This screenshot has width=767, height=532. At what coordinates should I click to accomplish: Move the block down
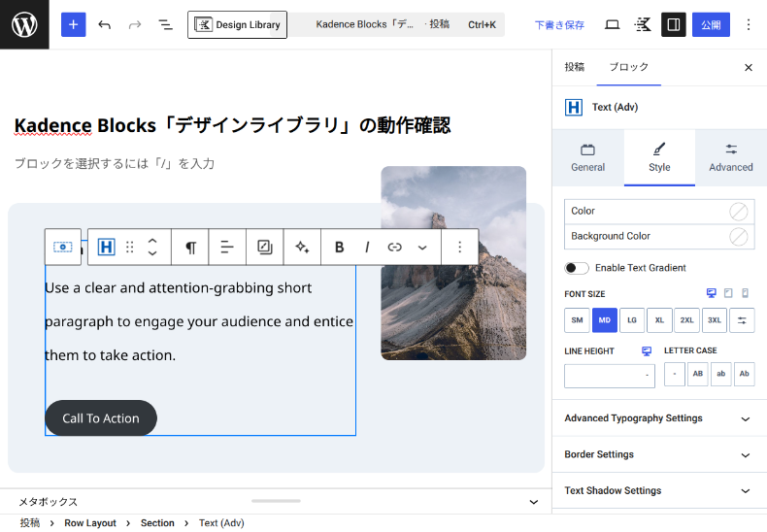pos(152,253)
